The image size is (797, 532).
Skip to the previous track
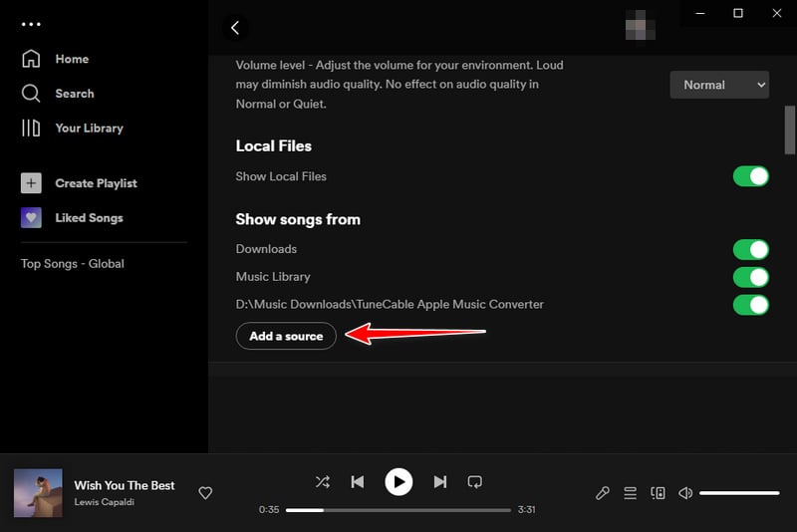358,482
